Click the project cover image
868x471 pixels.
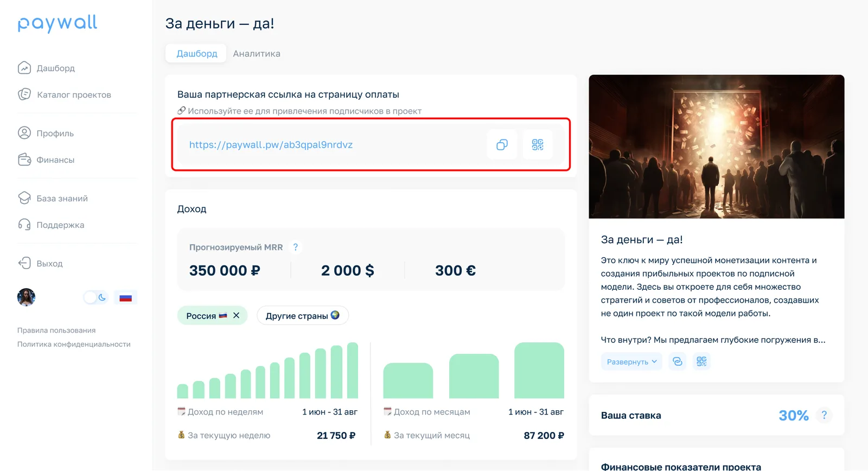pos(717,147)
